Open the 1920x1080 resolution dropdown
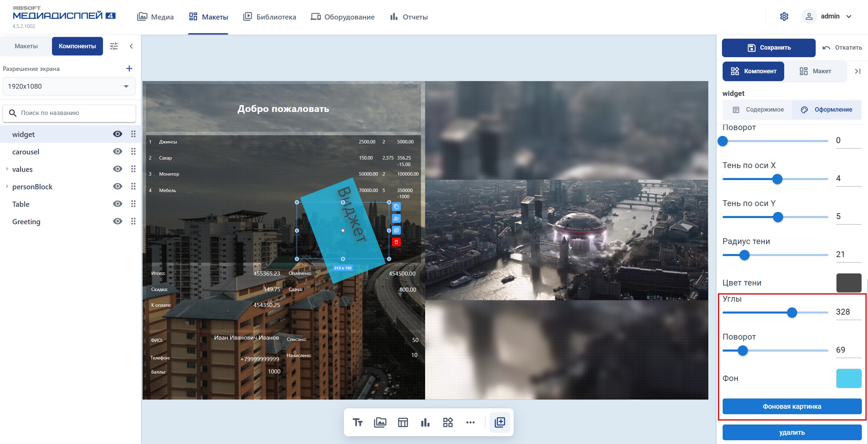The width and height of the screenshot is (868, 444). (x=69, y=86)
